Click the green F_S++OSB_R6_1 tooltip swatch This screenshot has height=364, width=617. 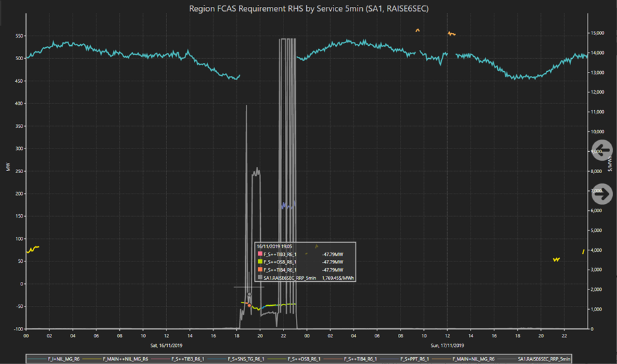pyautogui.click(x=260, y=261)
